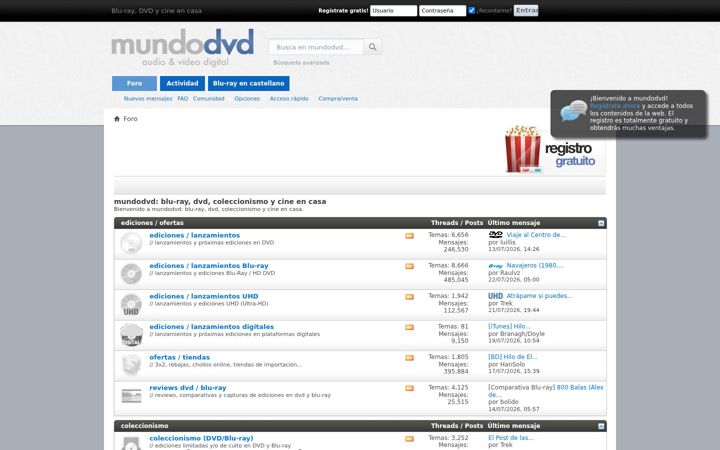Click the digital forum icon for lanzamientos digitales
The height and width of the screenshot is (450, 720).
click(x=131, y=335)
